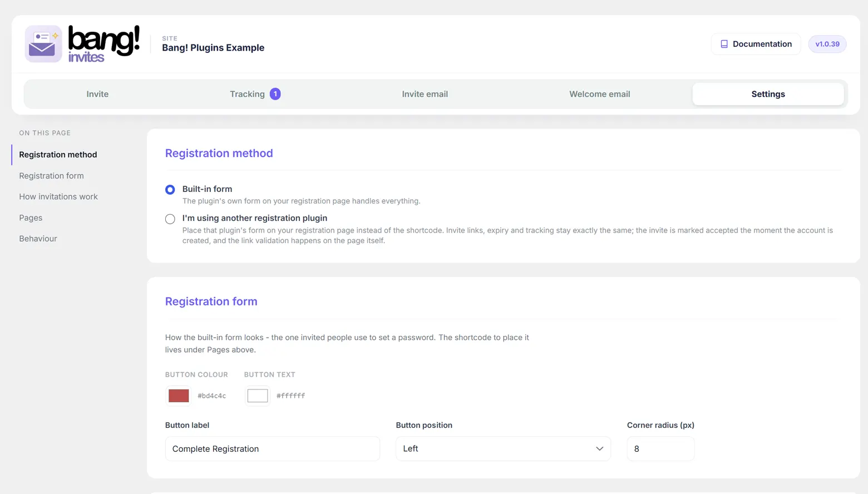Click the book icon beside Documentation
Viewport: 868px width, 494px height.
click(x=724, y=44)
